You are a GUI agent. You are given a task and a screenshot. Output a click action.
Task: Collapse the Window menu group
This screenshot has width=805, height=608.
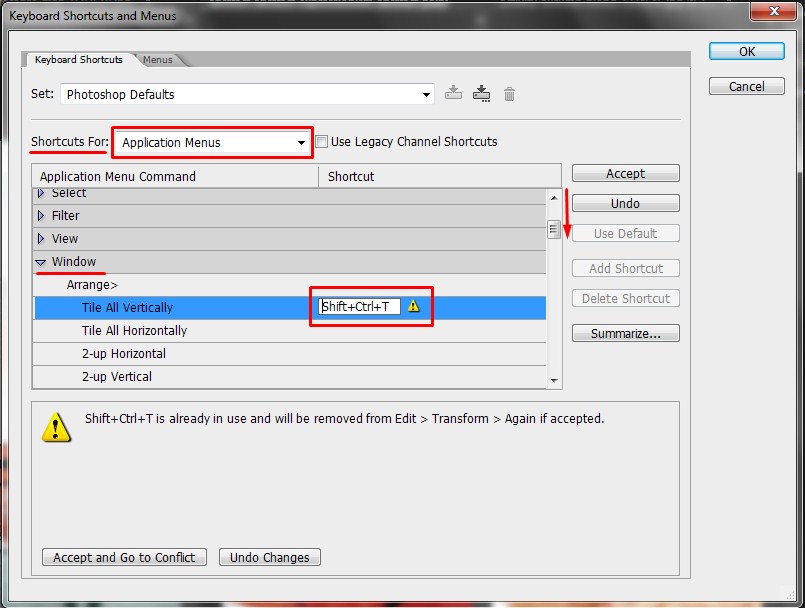tap(41, 262)
